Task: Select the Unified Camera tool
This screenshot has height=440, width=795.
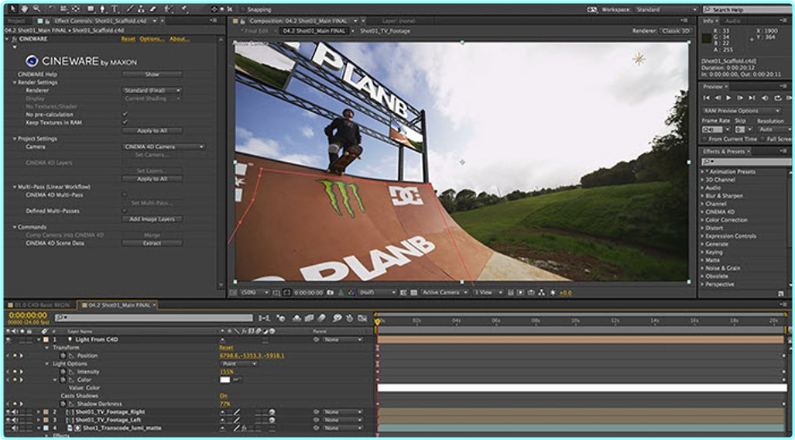Action: [63, 9]
